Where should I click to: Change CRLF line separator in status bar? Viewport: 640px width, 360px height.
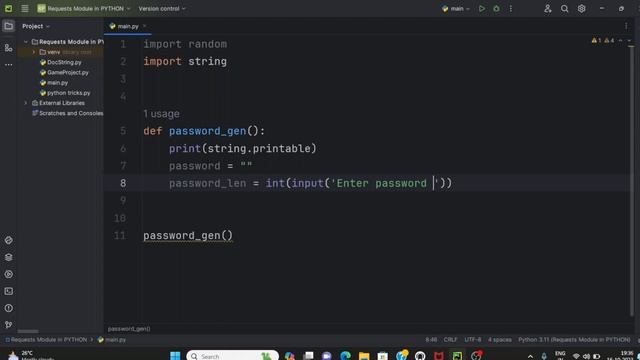(x=450, y=340)
